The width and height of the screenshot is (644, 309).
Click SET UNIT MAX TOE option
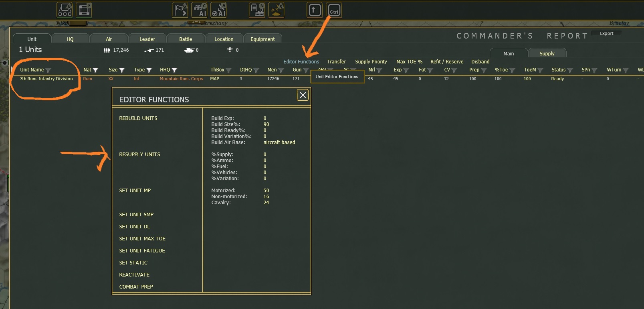coord(142,239)
